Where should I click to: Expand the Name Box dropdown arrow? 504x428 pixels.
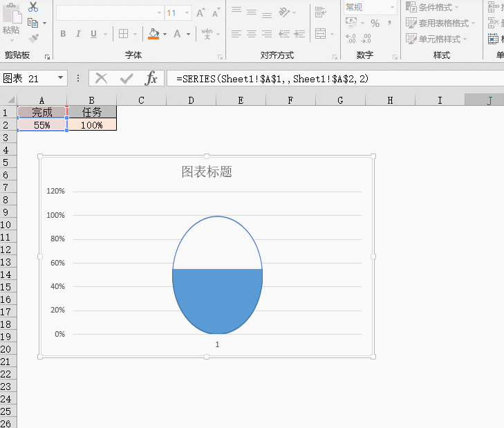(x=60, y=78)
